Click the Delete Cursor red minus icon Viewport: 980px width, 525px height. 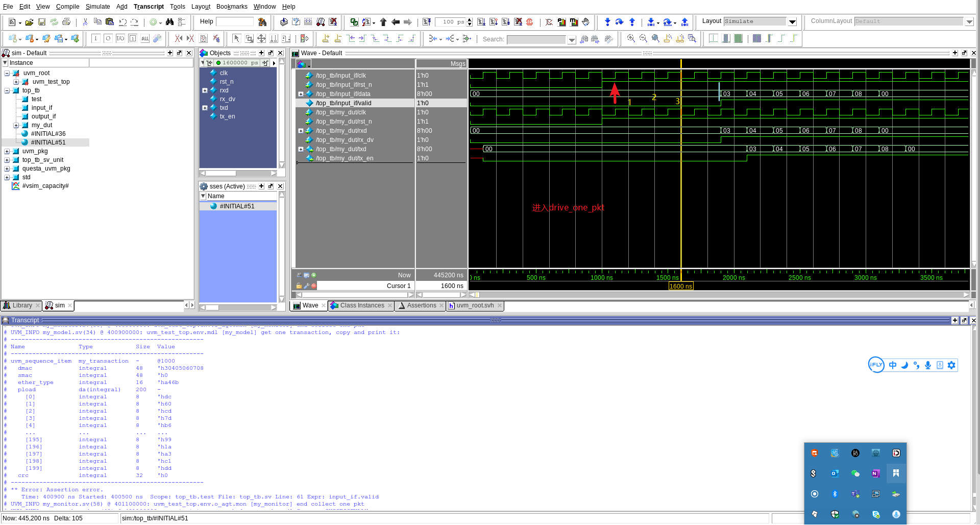point(314,286)
